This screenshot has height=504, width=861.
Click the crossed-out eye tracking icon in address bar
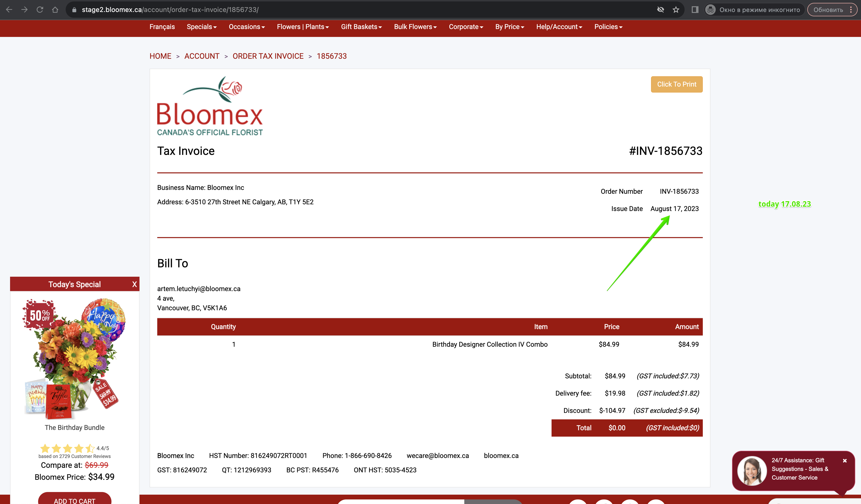click(x=660, y=10)
